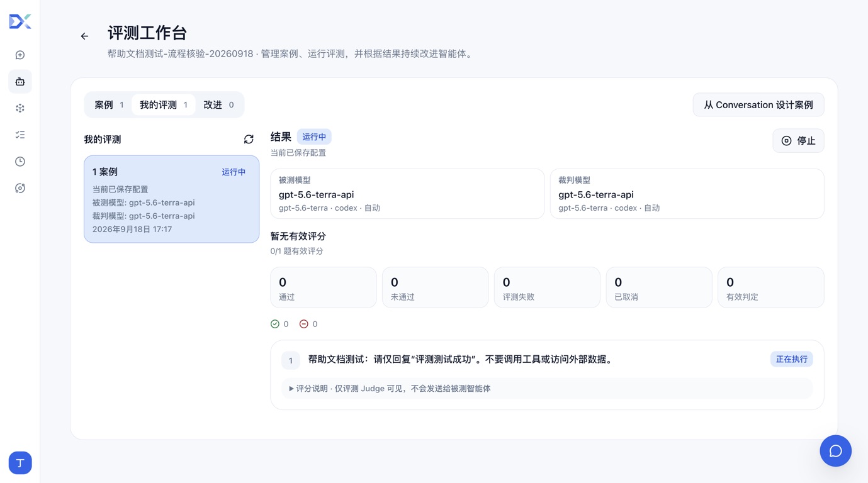Switch to the 改进 tab
This screenshot has height=483, width=868.
tap(218, 105)
